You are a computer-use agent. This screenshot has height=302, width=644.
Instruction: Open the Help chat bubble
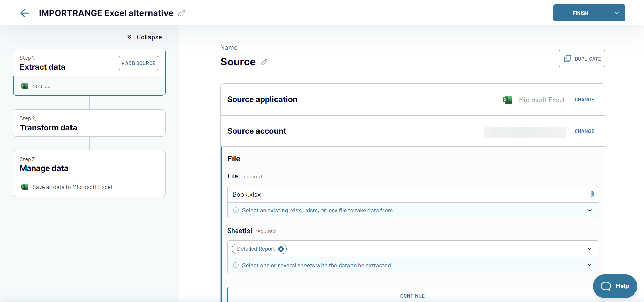click(x=615, y=286)
